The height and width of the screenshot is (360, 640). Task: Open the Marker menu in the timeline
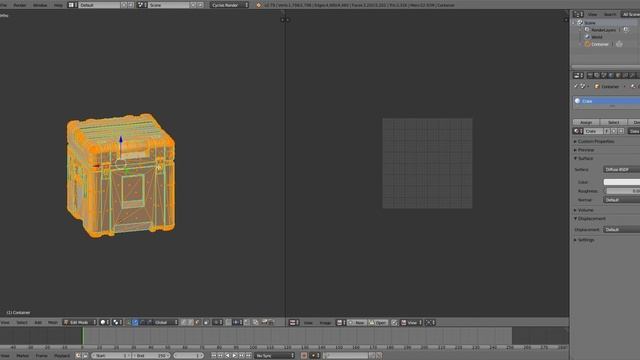point(23,356)
